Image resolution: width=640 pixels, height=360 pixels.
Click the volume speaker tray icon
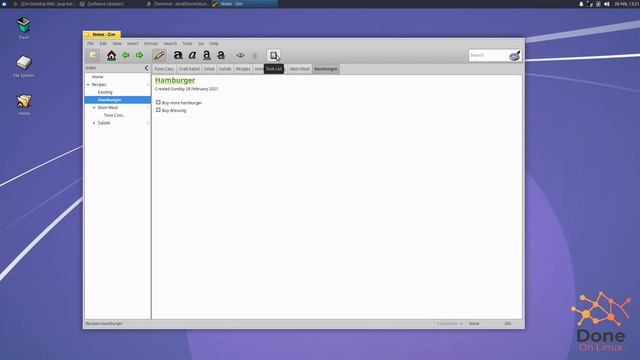[x=607, y=4]
